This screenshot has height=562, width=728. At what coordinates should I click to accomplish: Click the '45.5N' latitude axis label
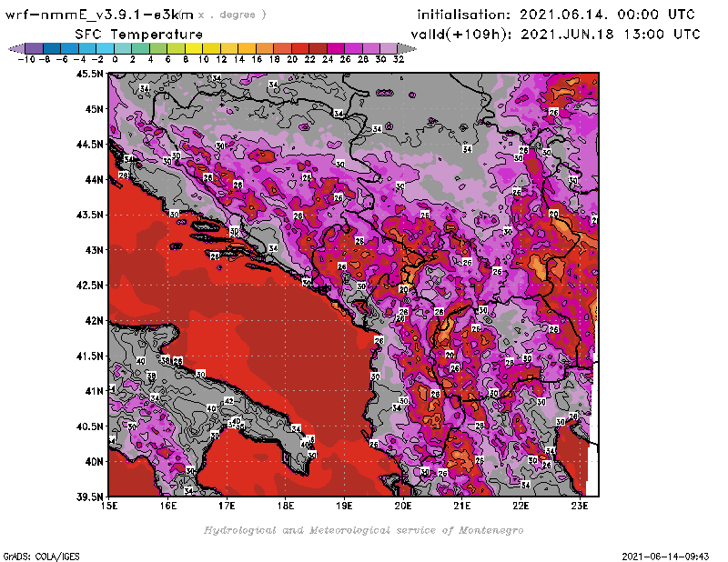point(89,74)
